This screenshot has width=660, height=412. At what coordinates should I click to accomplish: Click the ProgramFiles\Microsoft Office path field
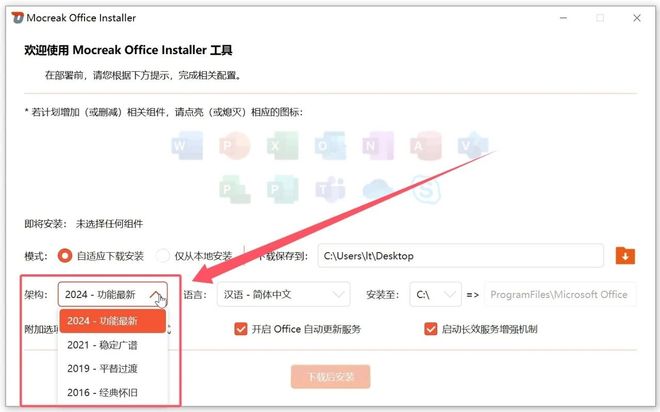point(560,294)
